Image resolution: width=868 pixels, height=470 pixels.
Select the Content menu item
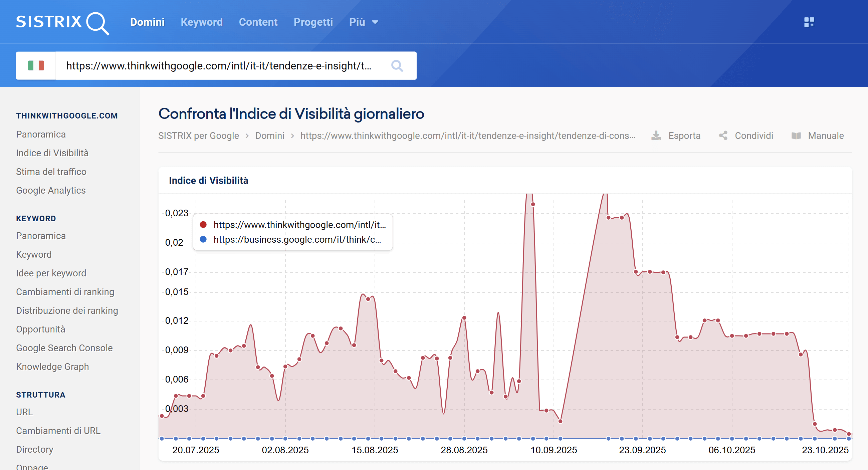[258, 22]
